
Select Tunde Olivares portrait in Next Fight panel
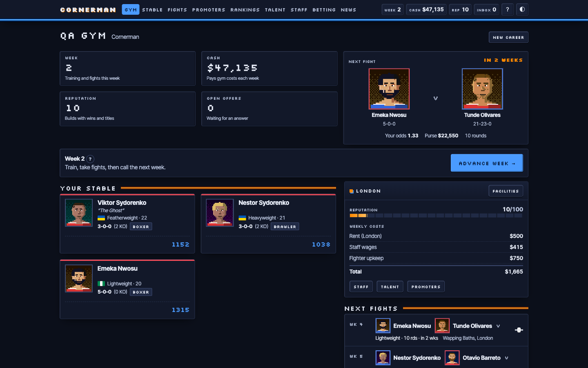click(482, 89)
